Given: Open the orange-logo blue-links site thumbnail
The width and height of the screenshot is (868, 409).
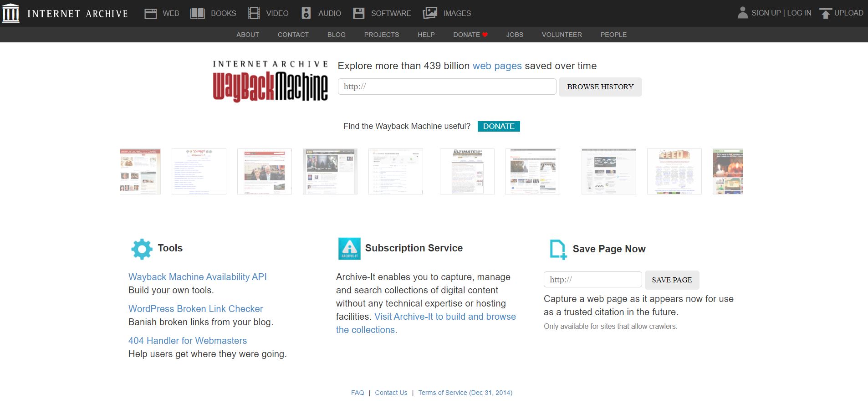Looking at the screenshot, I should [674, 171].
